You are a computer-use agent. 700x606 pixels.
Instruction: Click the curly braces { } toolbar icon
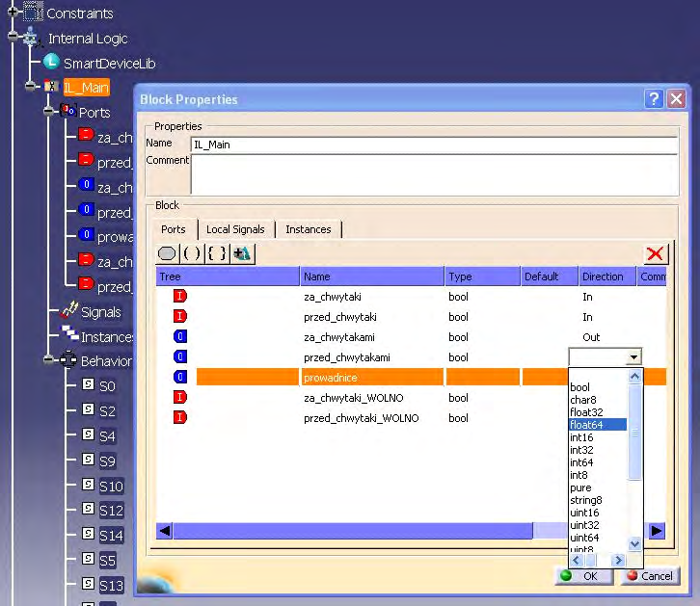[x=217, y=253]
